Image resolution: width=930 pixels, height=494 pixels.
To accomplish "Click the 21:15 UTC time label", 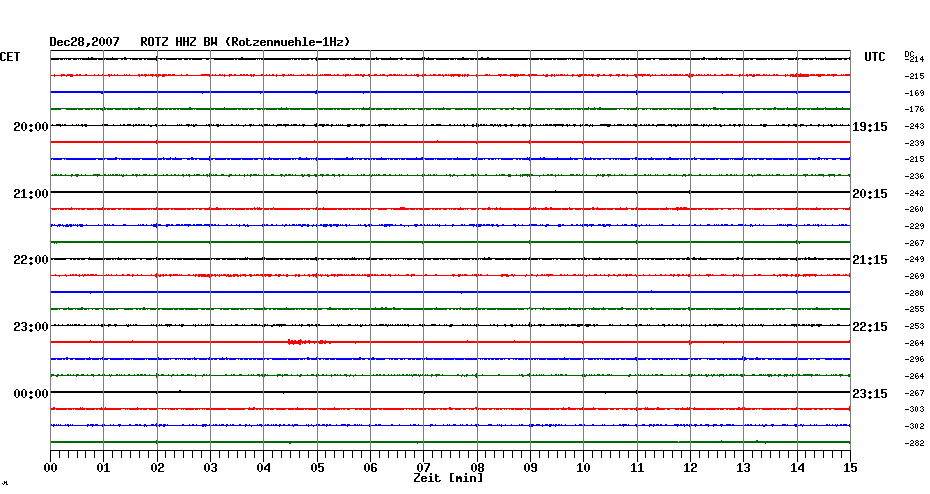I will (870, 260).
